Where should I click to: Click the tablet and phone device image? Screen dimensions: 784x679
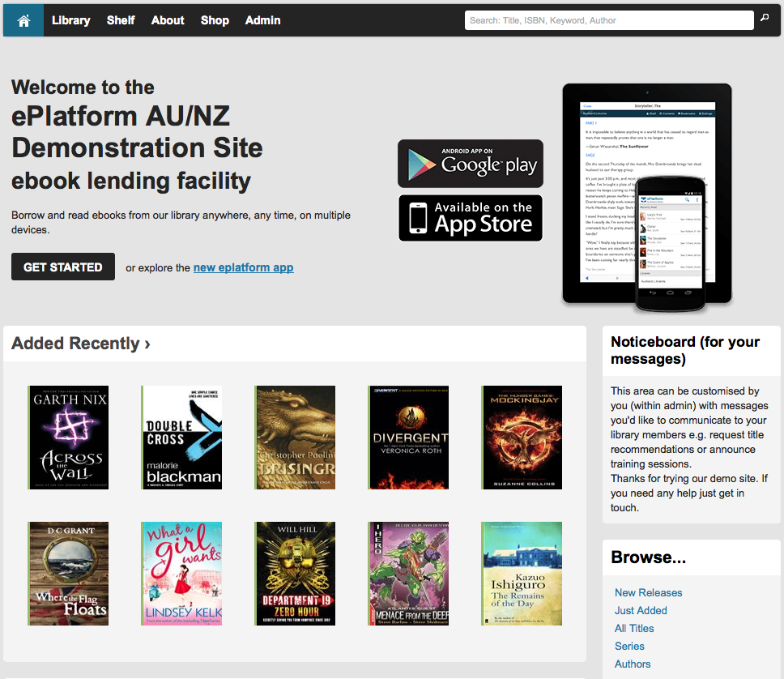click(647, 197)
